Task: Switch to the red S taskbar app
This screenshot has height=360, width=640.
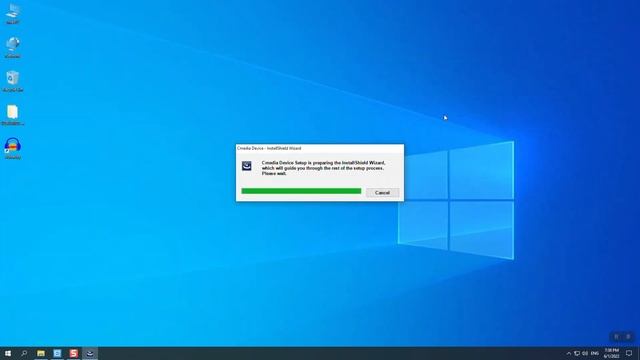Action: 73,353
